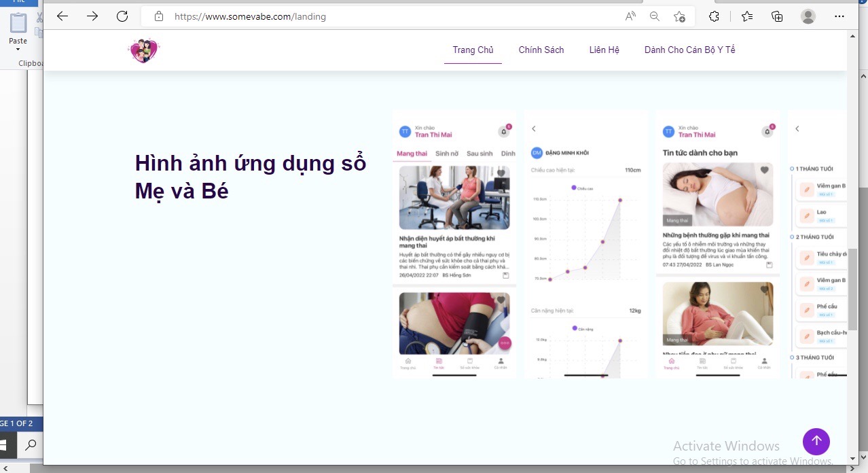
Task: Click the TT avatar beside Tran Thi Mai in first screenshot
Action: tap(405, 131)
